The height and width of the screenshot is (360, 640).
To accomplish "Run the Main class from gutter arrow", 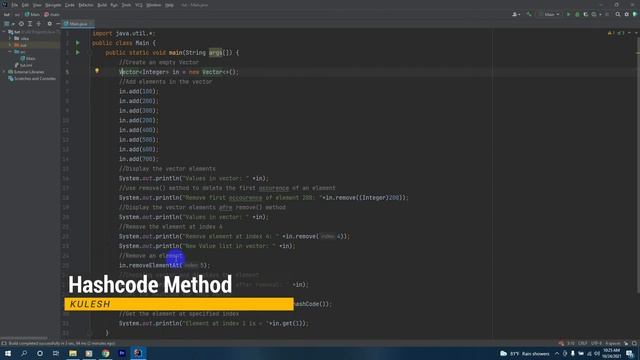I will click(78, 42).
